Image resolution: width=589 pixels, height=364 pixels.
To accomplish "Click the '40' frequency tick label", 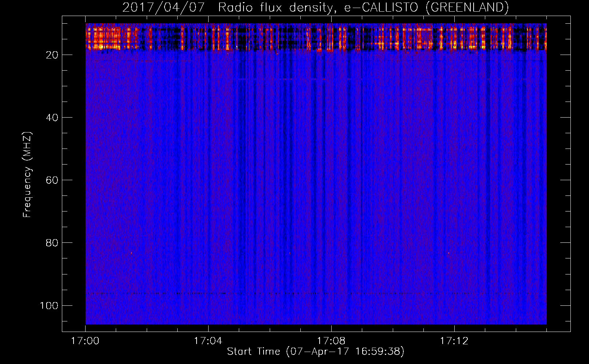I will (x=52, y=118).
